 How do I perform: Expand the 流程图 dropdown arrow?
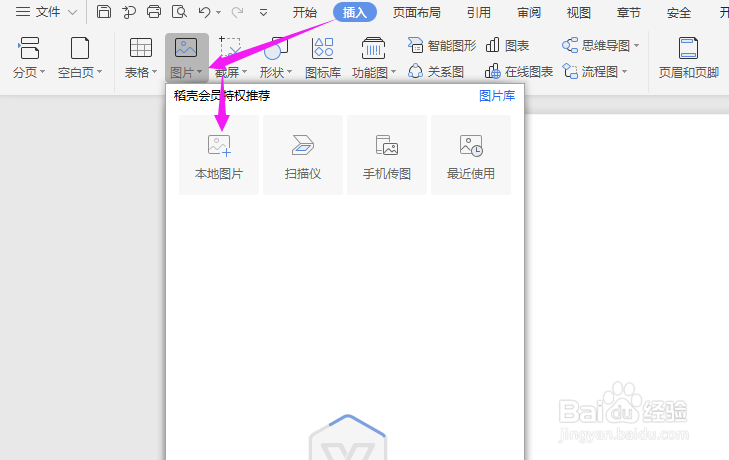(624, 72)
